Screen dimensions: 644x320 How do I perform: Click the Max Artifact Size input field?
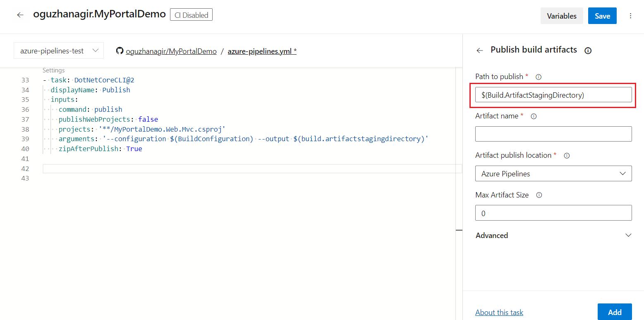point(553,213)
